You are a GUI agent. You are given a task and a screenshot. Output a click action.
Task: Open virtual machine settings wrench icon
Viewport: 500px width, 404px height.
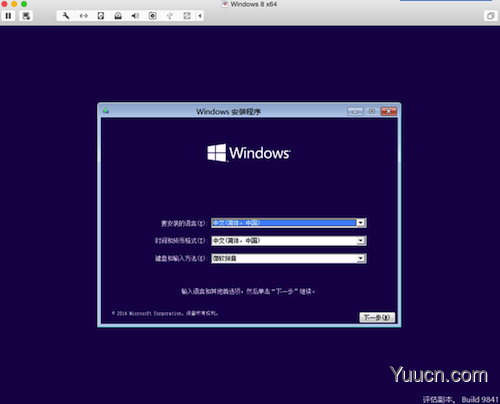(66, 16)
